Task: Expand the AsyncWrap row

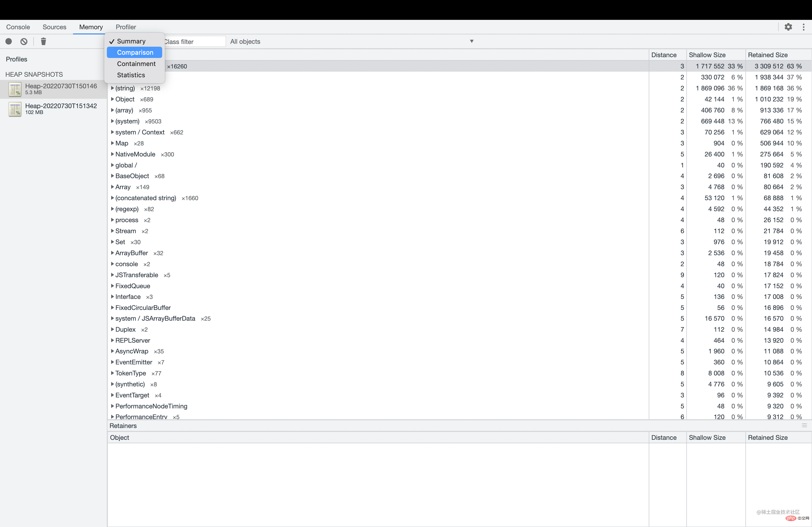Action: click(112, 352)
